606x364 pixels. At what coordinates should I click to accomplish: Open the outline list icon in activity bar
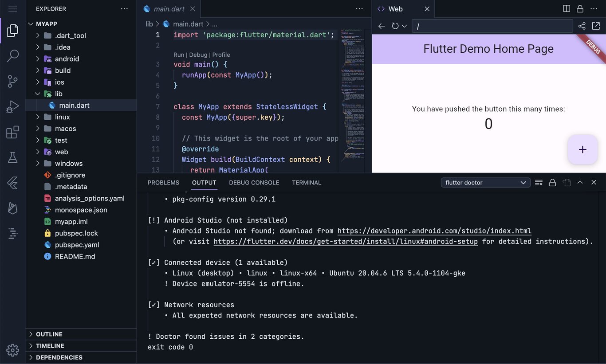12,233
